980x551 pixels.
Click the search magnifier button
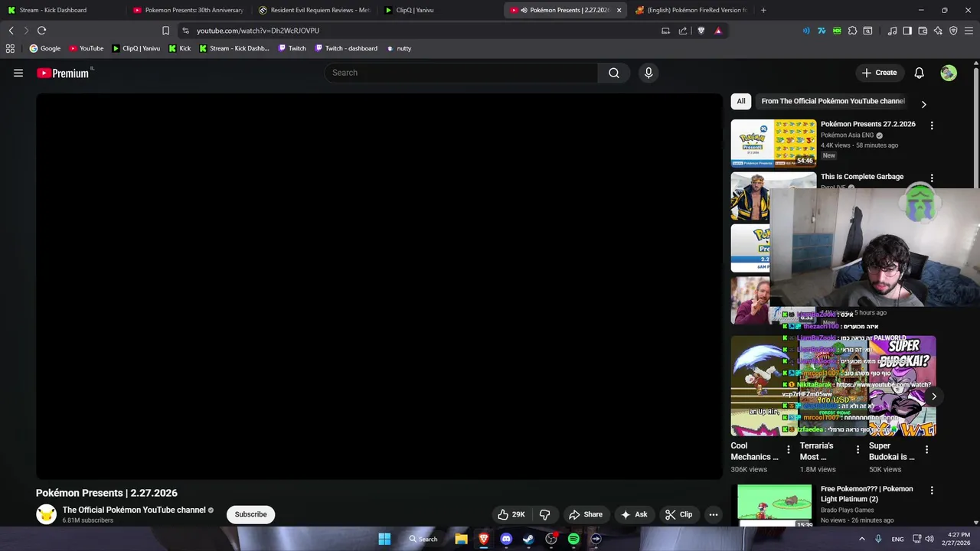tap(614, 73)
